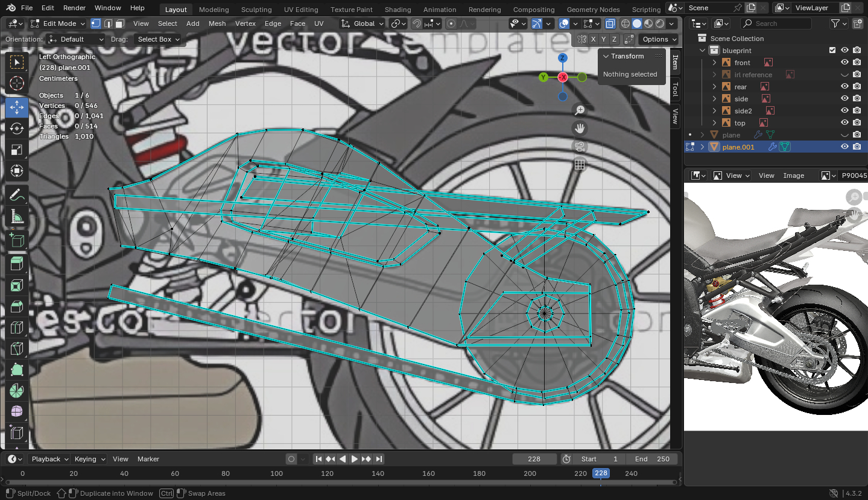868x500 pixels.
Task: Click the timeline scrollbar
Action: [x=341, y=483]
